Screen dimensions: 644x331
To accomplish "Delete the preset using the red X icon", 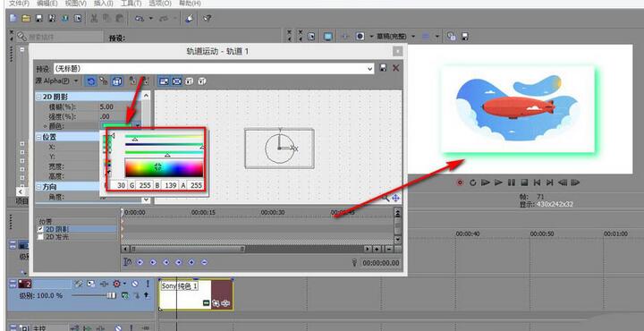I will click(396, 68).
